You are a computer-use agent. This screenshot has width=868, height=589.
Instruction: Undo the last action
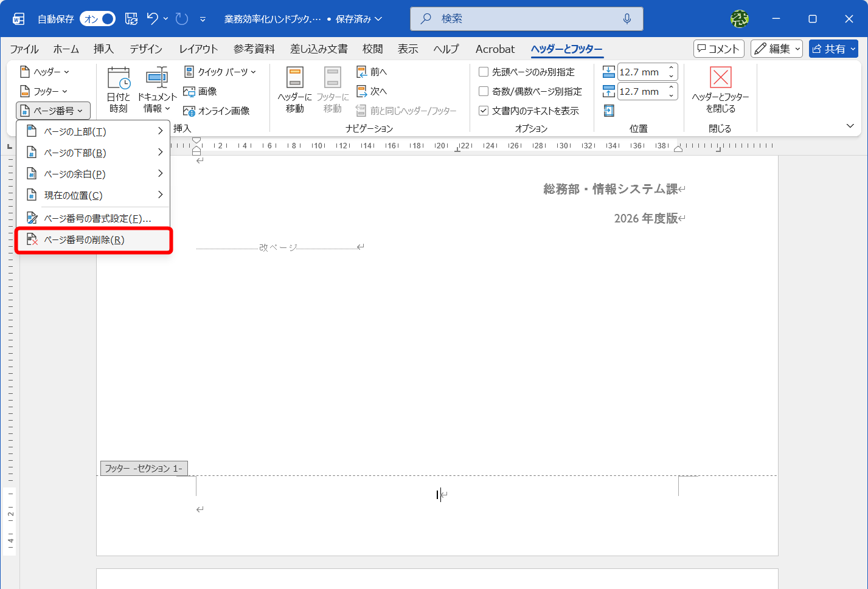click(x=153, y=19)
